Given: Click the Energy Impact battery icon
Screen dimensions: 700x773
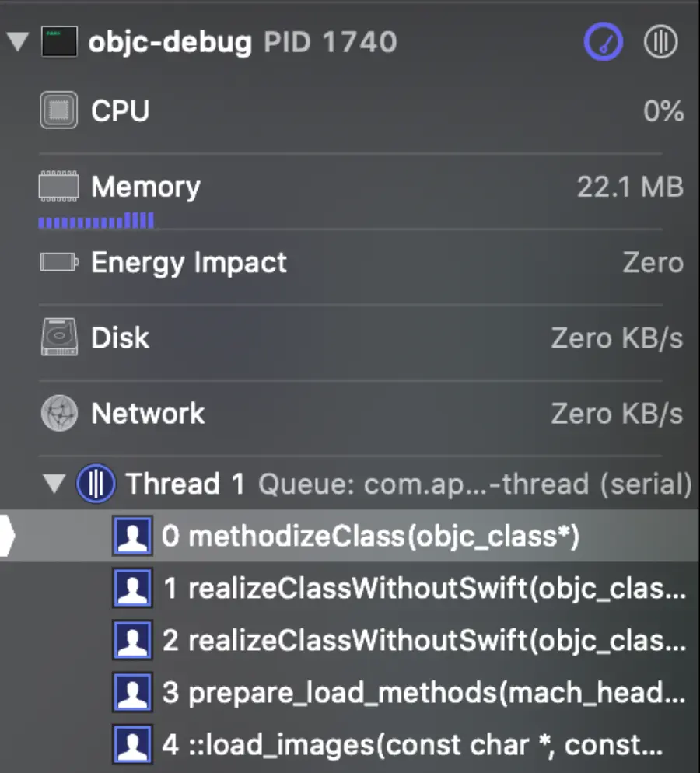Looking at the screenshot, I should (59, 262).
